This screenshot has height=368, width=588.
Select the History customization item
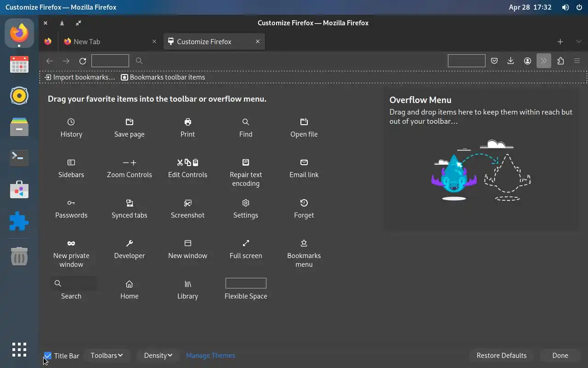point(71,128)
